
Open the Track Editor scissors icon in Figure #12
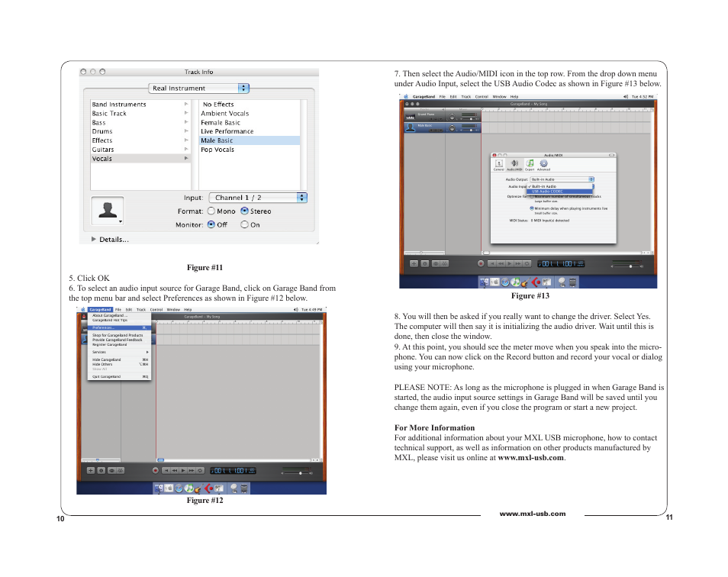click(x=121, y=470)
